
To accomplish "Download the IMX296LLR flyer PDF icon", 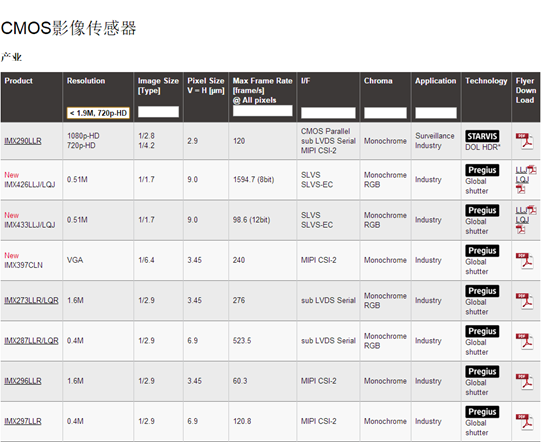I will (524, 382).
